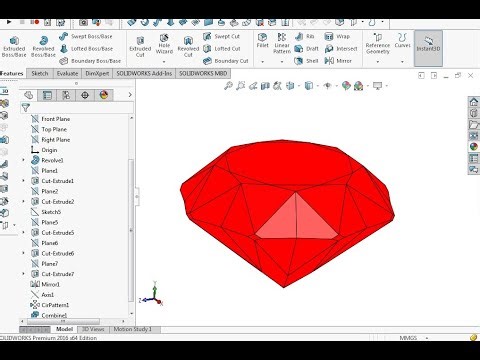Toggle the Instant3D button

(x=428, y=48)
